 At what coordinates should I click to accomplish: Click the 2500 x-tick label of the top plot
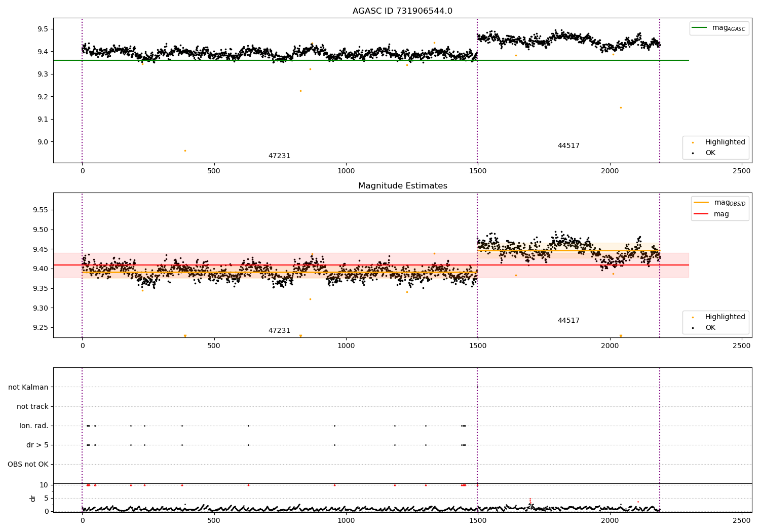pos(742,171)
